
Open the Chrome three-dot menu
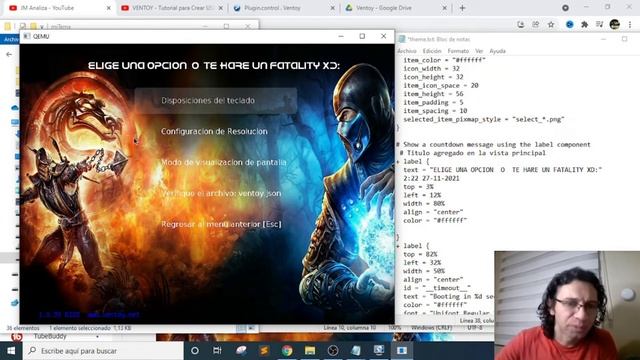tap(631, 25)
